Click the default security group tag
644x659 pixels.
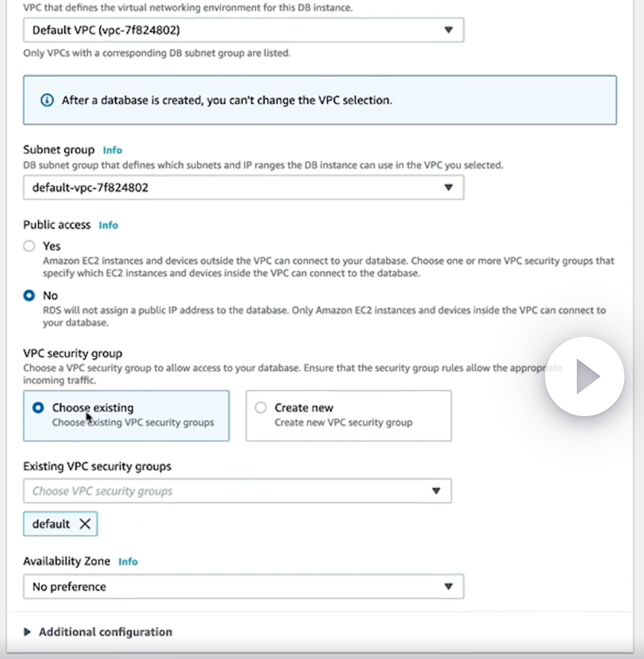click(51, 524)
